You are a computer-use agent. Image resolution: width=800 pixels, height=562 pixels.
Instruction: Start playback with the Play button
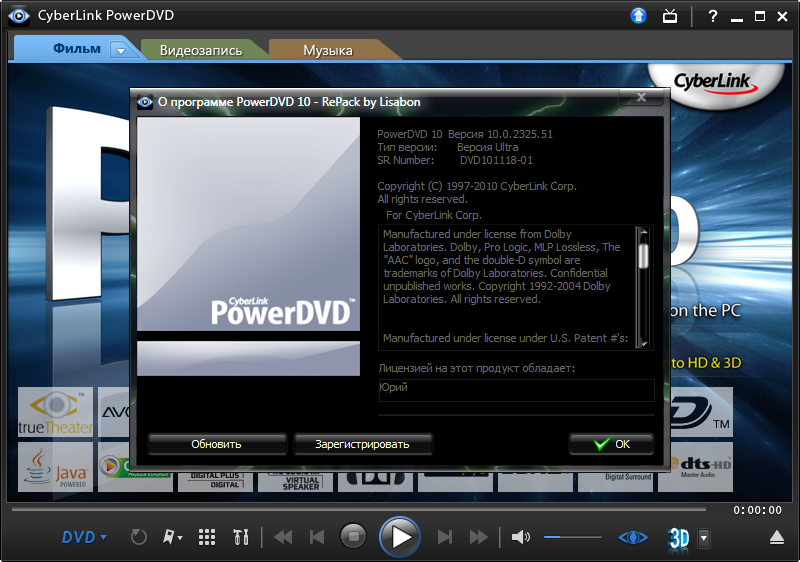pyautogui.click(x=399, y=537)
